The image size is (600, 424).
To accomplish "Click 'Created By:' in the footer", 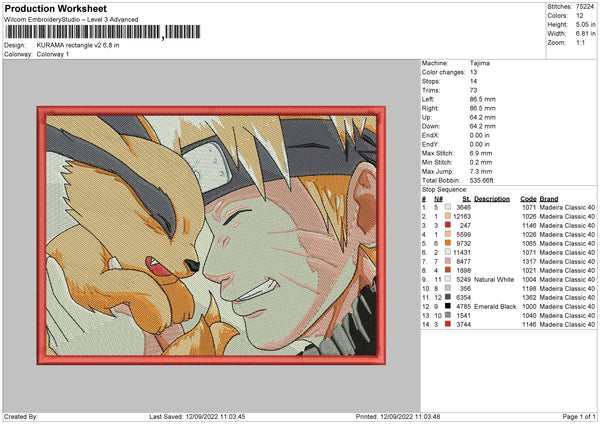I will [x=21, y=416].
